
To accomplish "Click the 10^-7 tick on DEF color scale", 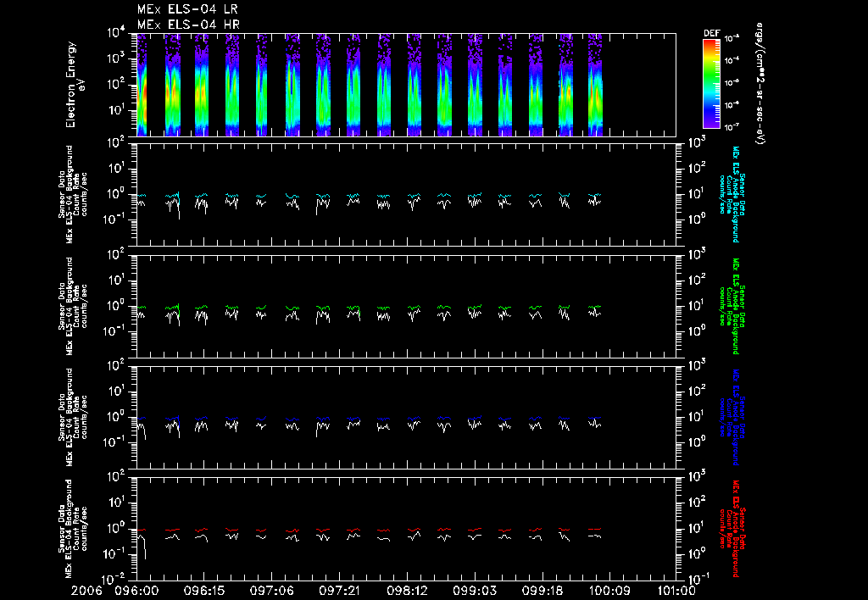I will pyautogui.click(x=732, y=127).
